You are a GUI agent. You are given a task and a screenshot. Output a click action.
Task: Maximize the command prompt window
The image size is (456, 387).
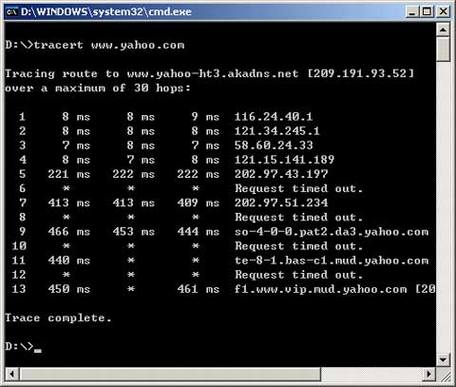427,12
